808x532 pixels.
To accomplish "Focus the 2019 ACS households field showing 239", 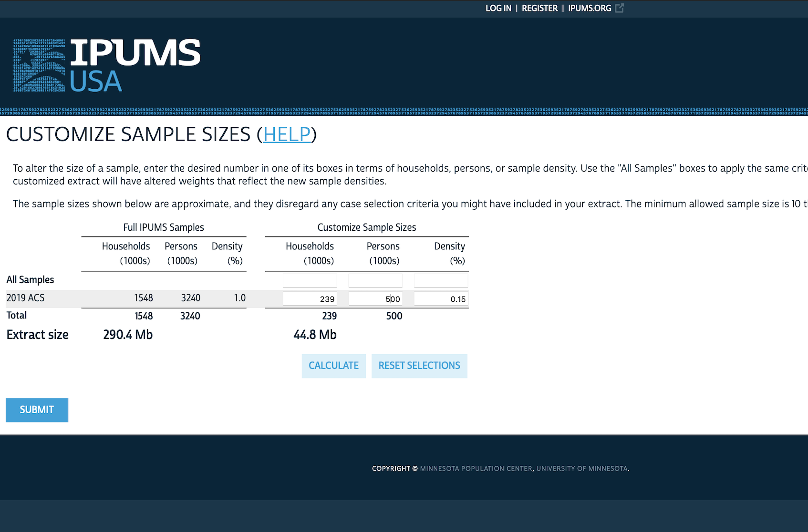I will pyautogui.click(x=310, y=299).
